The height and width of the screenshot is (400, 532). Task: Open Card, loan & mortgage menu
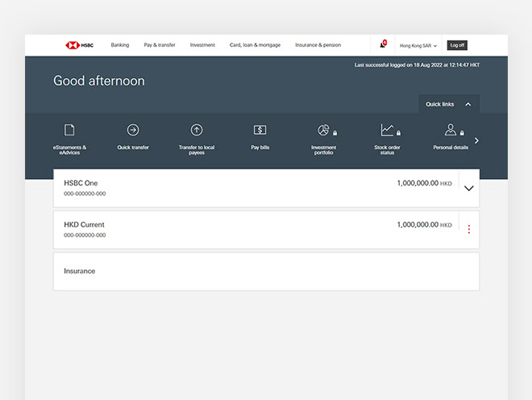[255, 45]
